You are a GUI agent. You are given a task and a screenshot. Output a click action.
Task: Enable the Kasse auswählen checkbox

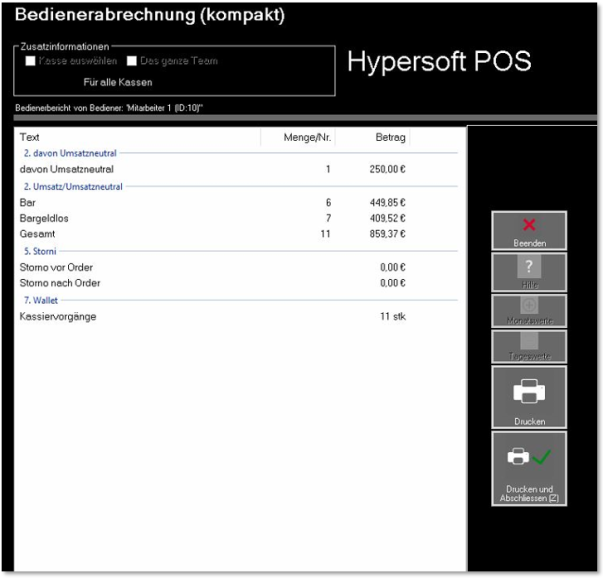point(30,61)
